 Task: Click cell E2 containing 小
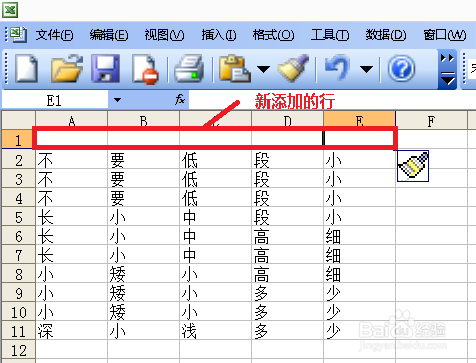(x=359, y=160)
